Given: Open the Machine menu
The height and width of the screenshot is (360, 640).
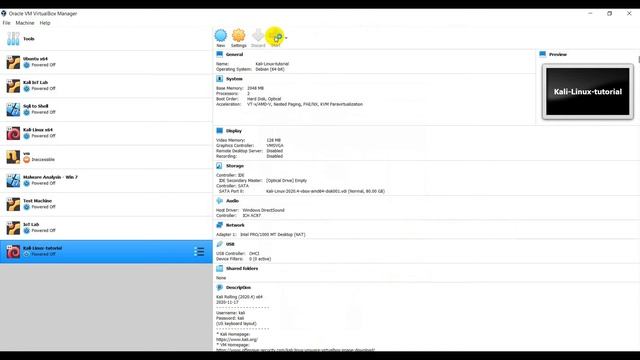Looking at the screenshot, I should (25, 23).
